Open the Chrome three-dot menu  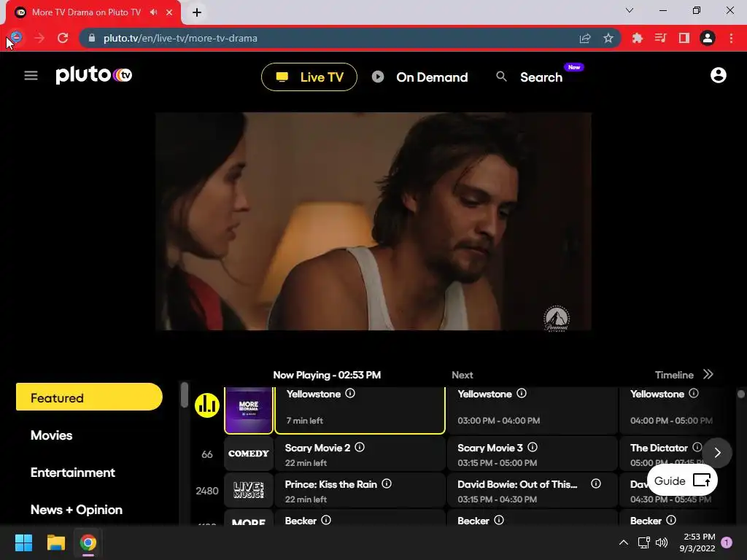(x=731, y=38)
